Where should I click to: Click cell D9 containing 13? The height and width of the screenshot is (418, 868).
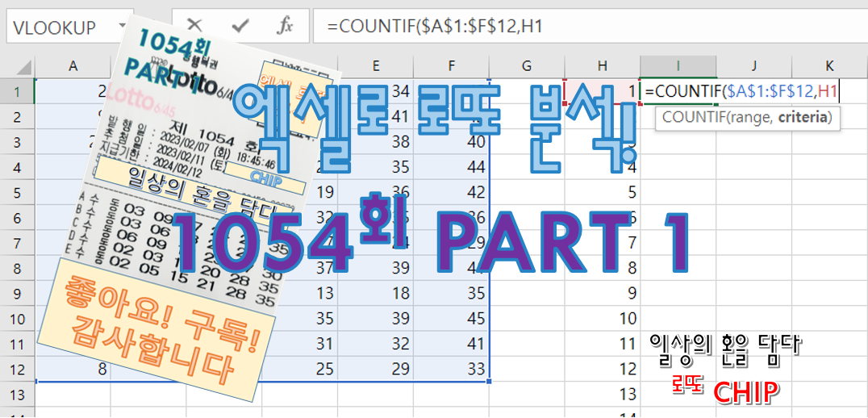[x=300, y=294]
